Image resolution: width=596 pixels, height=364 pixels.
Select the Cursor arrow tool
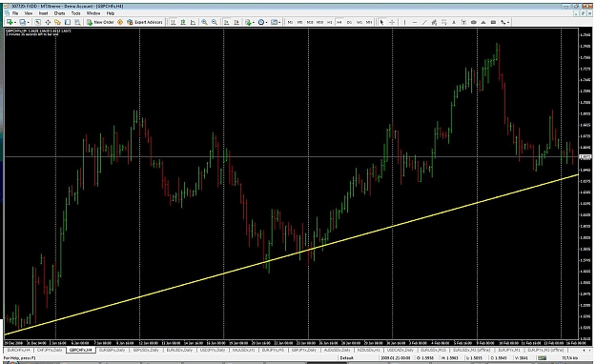[382, 22]
